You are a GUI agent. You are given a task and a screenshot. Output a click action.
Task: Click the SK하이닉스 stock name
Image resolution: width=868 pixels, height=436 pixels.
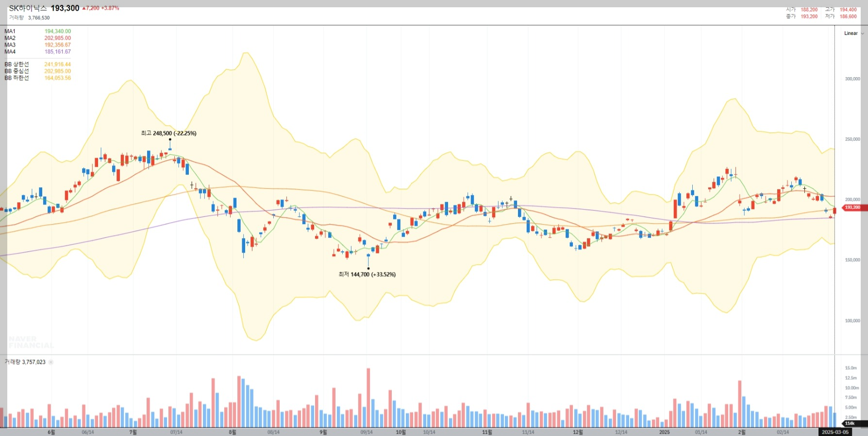pos(28,8)
